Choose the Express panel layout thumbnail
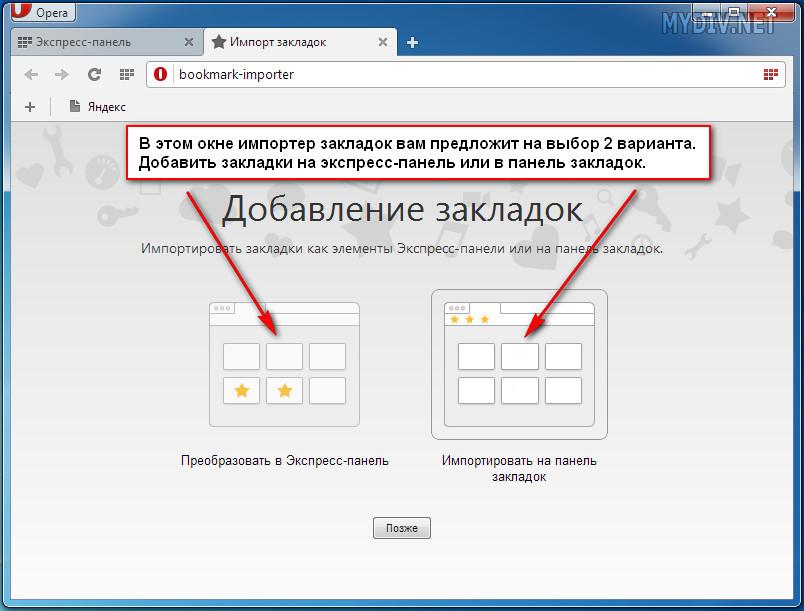 (x=284, y=365)
